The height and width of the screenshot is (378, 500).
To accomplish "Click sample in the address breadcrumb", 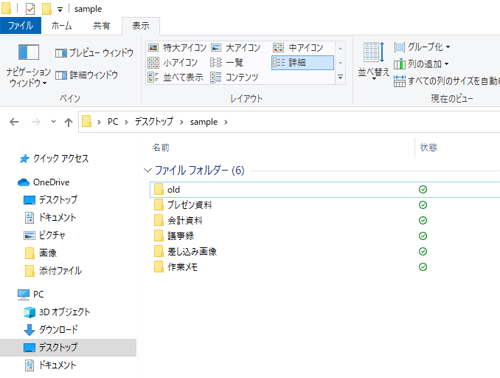I will 204,122.
